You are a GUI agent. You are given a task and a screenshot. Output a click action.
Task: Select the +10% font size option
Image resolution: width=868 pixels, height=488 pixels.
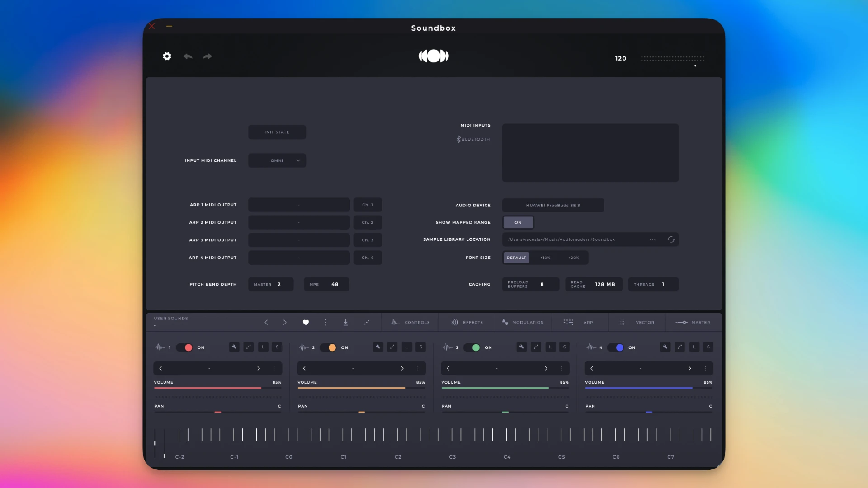[x=545, y=258]
